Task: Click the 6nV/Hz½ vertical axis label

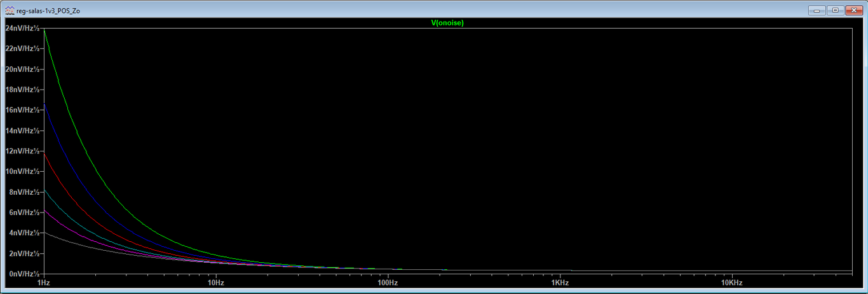Action: pyautogui.click(x=24, y=213)
